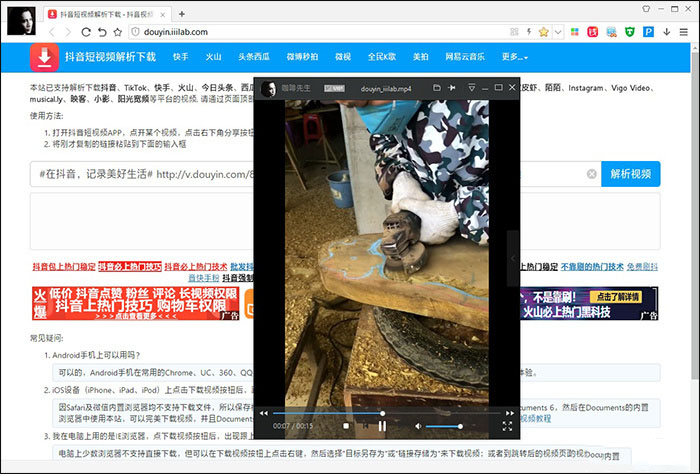
Task: Open the 火山 nav item
Action: click(x=213, y=57)
